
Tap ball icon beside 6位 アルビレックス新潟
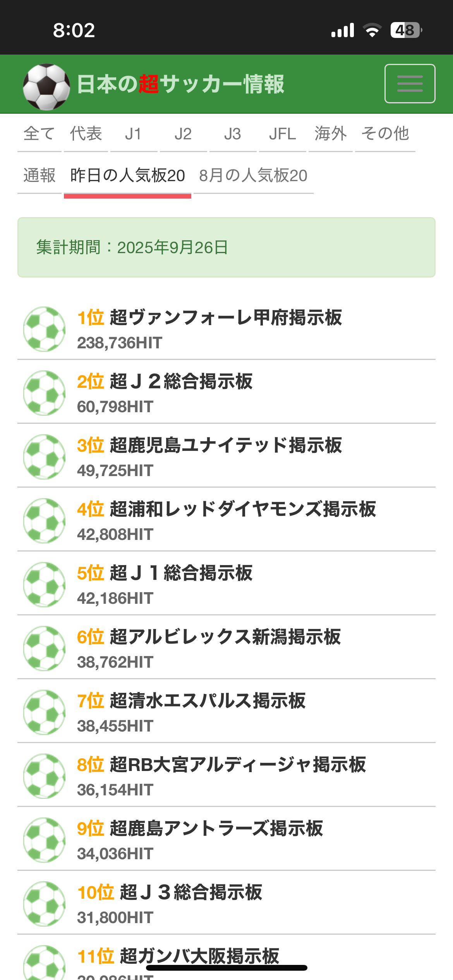[x=44, y=648]
